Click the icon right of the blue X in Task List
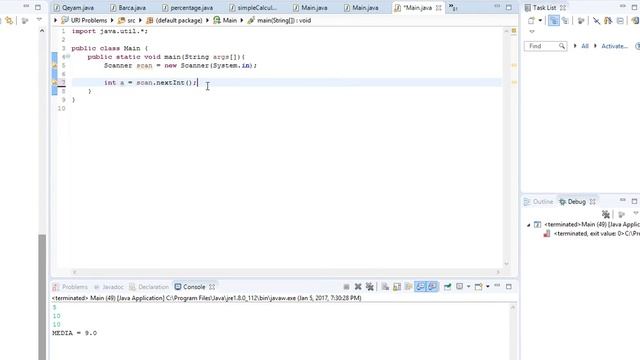 [608, 20]
